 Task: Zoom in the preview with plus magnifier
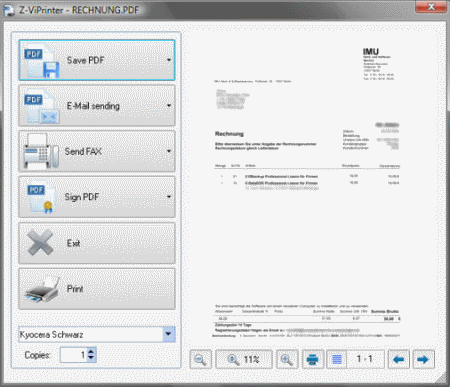pyautogui.click(x=287, y=359)
